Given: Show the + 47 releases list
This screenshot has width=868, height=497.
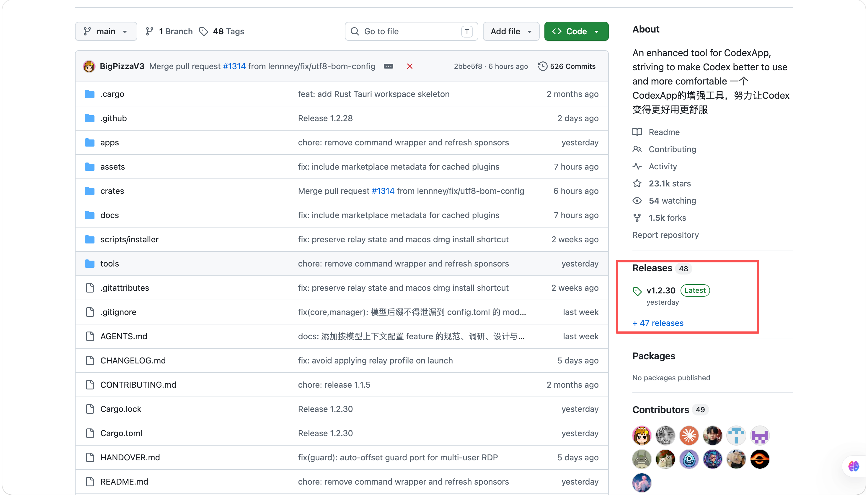Looking at the screenshot, I should pyautogui.click(x=658, y=323).
